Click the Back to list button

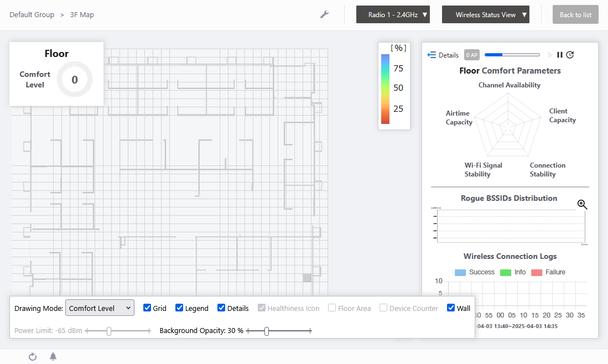575,15
